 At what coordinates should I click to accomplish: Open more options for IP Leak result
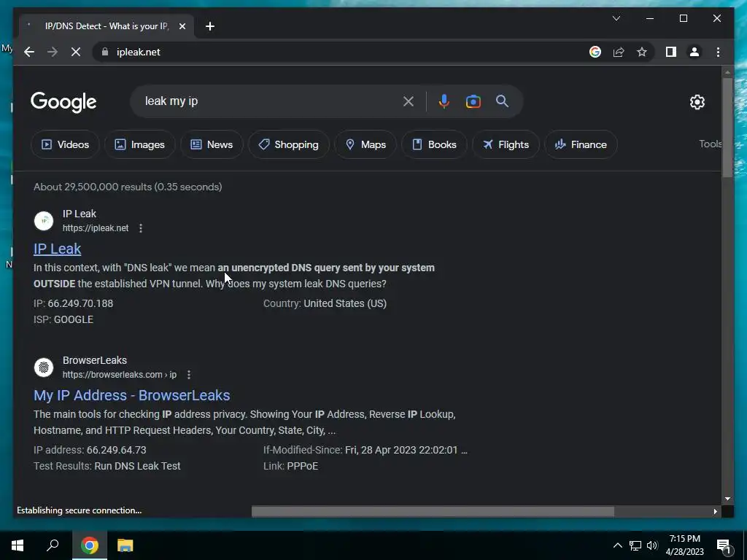point(141,228)
